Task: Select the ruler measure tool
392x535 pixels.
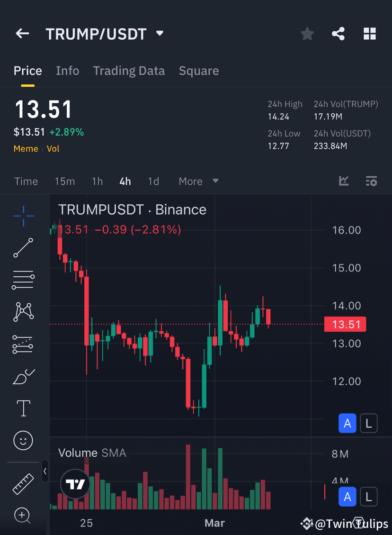Action: click(x=23, y=484)
